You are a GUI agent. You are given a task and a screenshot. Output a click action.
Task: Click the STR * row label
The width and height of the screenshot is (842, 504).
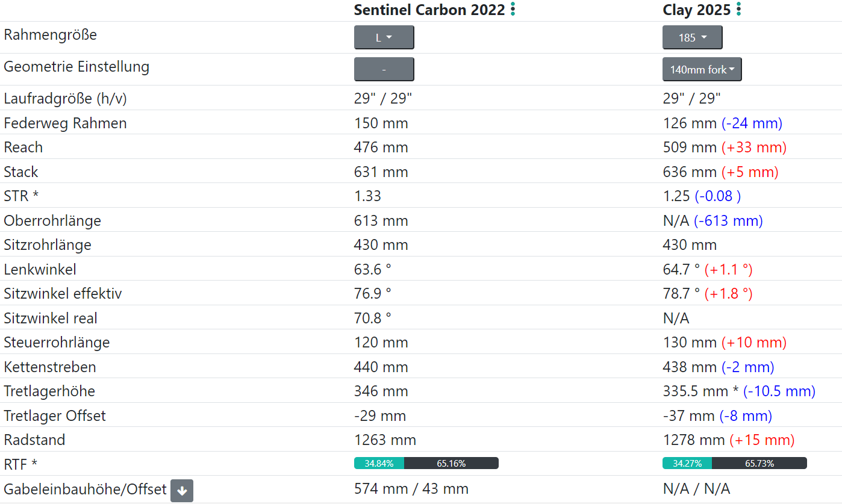pos(21,196)
